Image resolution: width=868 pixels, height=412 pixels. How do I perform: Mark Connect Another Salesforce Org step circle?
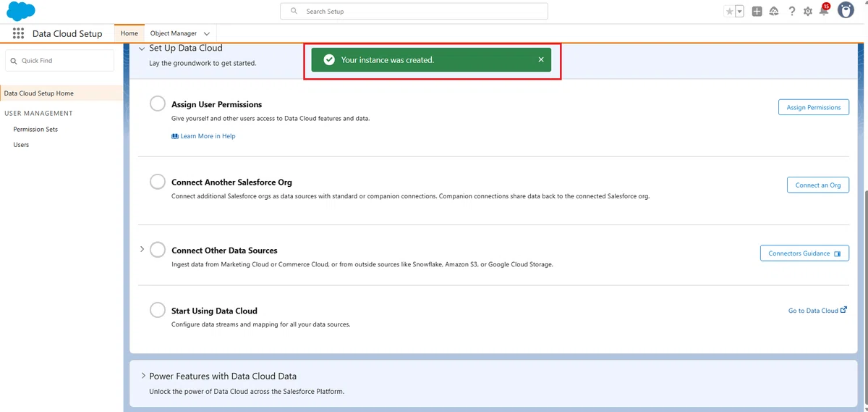coord(158,182)
